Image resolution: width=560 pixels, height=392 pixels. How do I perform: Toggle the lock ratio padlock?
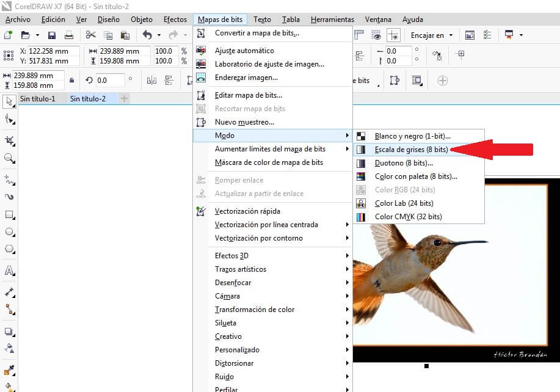(x=72, y=80)
